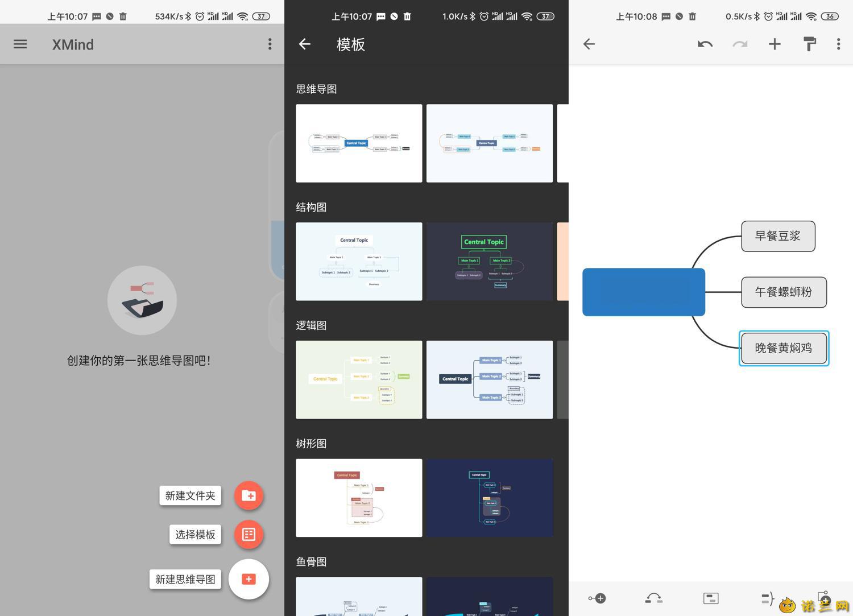Tap the white new mind map button
853x616 pixels.
click(249, 579)
